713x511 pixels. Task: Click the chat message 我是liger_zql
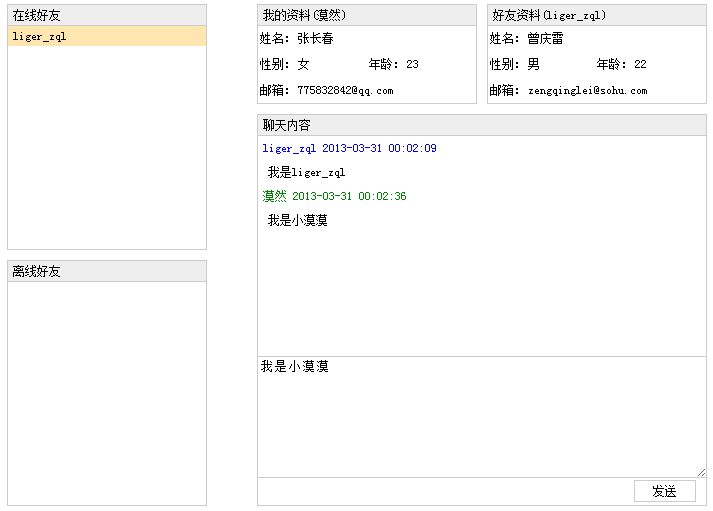[306, 172]
